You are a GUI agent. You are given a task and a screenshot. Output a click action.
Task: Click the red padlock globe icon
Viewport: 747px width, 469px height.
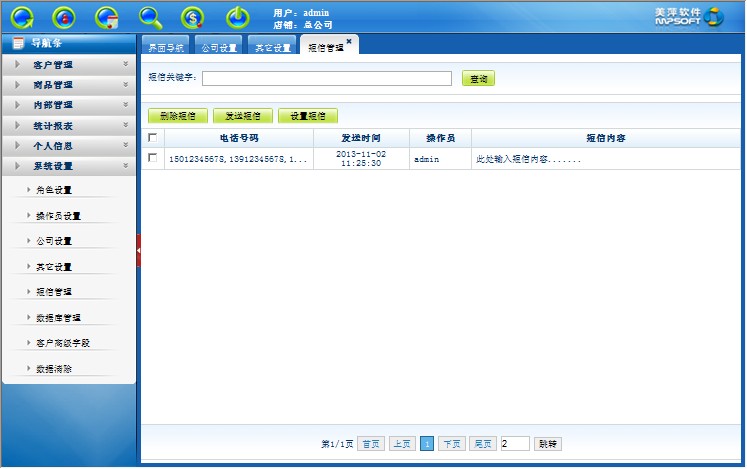click(x=65, y=17)
